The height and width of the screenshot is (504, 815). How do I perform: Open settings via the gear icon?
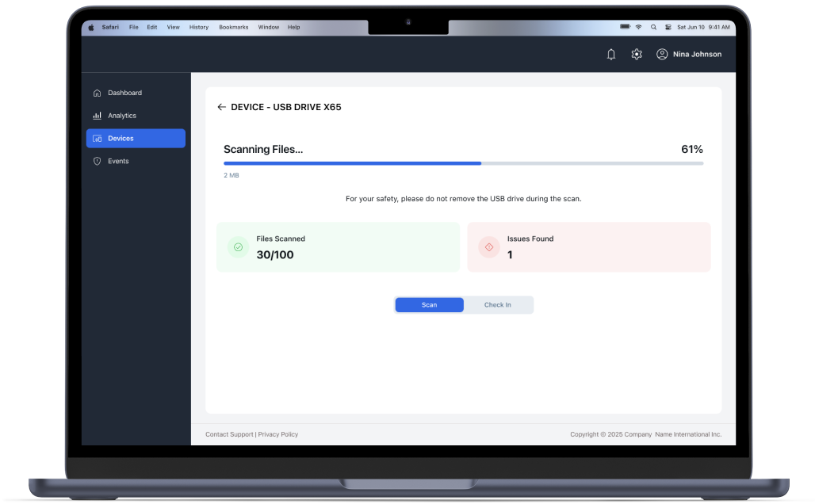coord(637,54)
